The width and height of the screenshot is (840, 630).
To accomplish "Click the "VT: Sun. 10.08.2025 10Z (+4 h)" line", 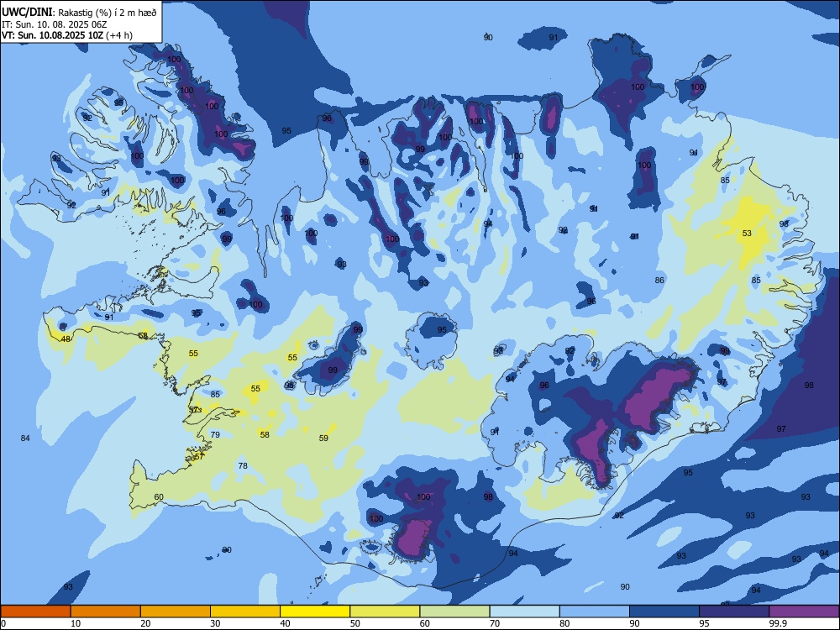I will pyautogui.click(x=67, y=35).
